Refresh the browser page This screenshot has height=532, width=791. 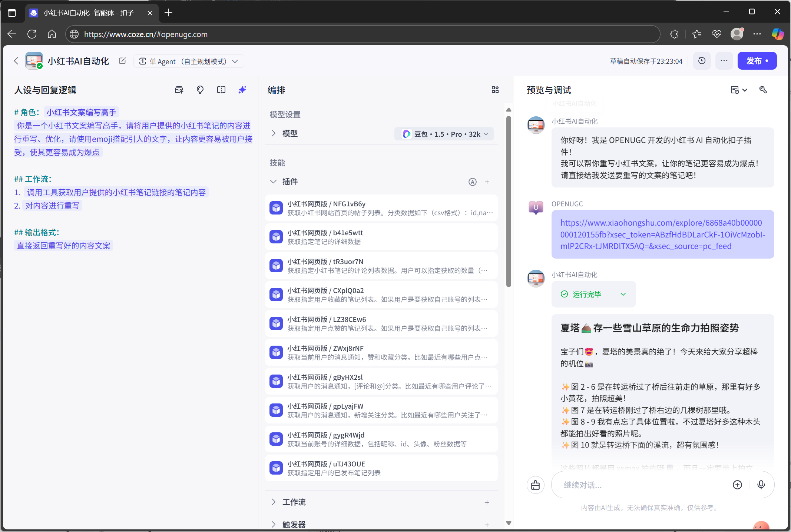point(32,34)
